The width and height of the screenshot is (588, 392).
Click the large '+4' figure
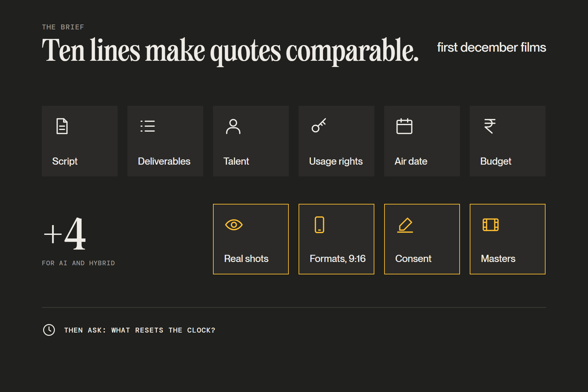65,234
